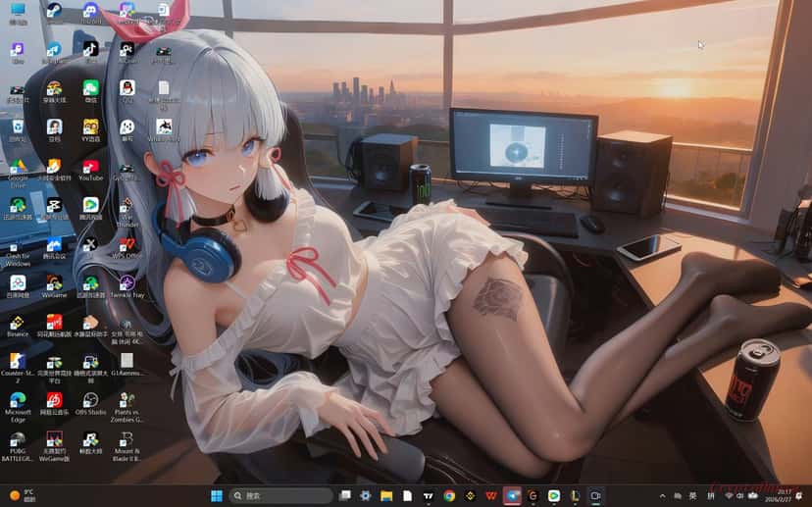Open TradingView icon in the taskbar
This screenshot has width=812, height=507.
tap(429, 495)
